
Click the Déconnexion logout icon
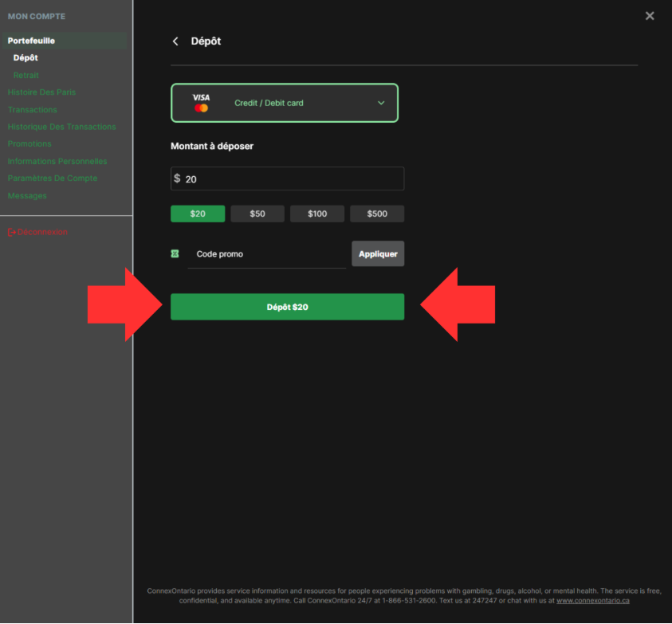pyautogui.click(x=11, y=232)
